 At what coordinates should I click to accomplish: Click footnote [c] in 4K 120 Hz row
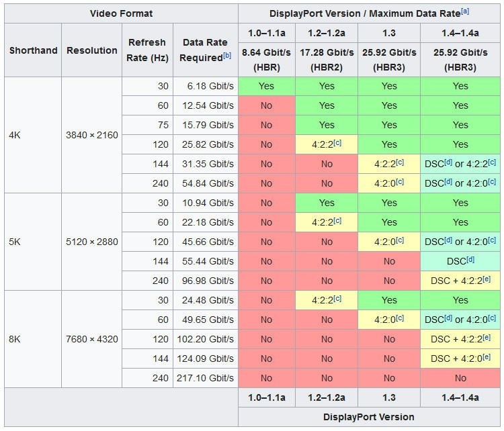338,143
